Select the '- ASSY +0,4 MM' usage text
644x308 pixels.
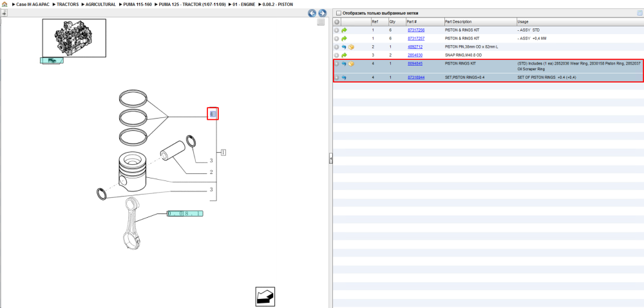pyautogui.click(x=532, y=39)
